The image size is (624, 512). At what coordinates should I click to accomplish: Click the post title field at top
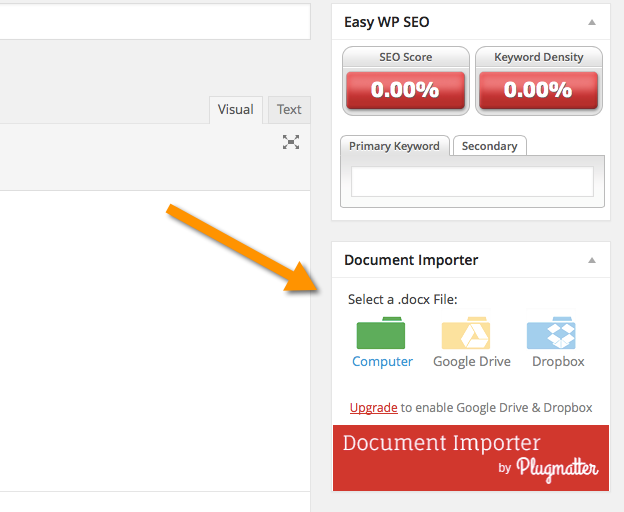(x=155, y=21)
